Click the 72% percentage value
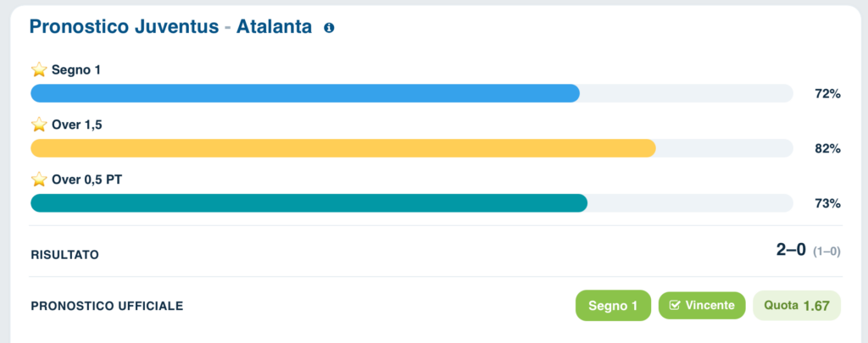This screenshot has height=343, width=868. pyautogui.click(x=827, y=94)
